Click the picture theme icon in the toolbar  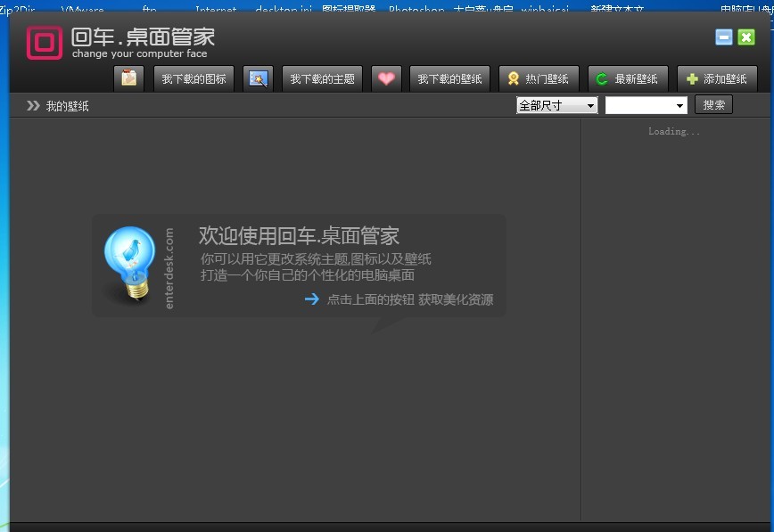(x=258, y=78)
